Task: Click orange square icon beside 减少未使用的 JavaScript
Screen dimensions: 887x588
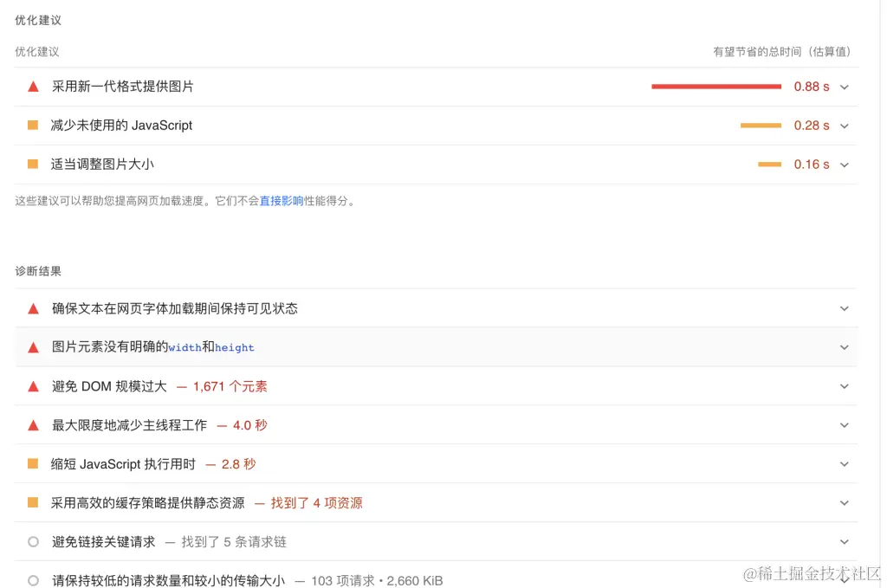Action: pos(33,125)
